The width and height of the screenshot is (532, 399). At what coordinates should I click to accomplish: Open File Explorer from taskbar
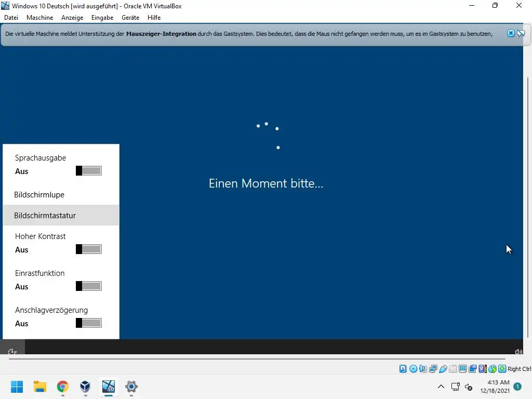[x=39, y=387]
